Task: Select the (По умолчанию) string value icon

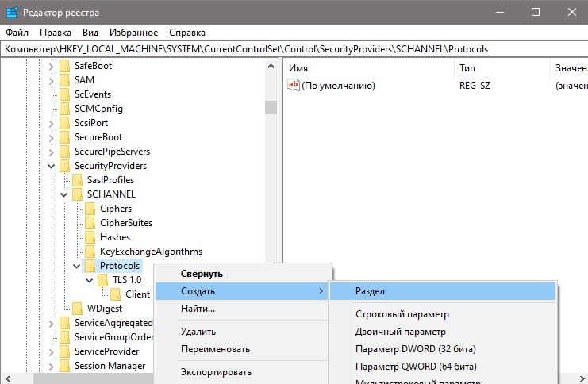Action: pos(294,85)
